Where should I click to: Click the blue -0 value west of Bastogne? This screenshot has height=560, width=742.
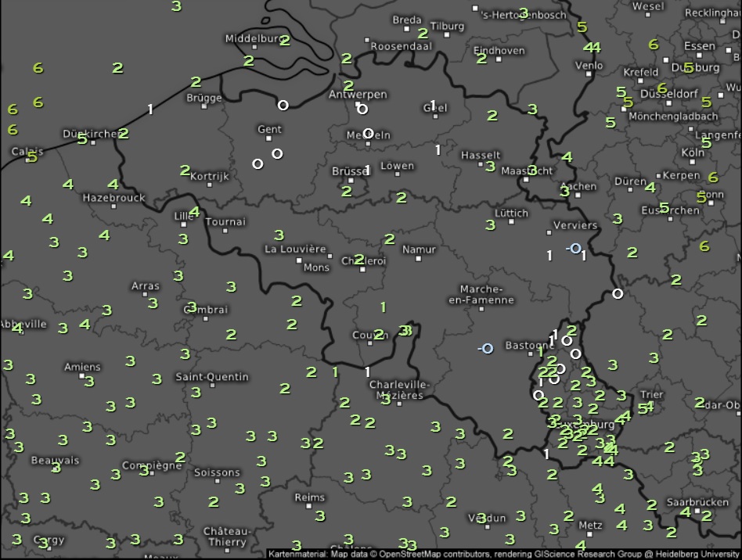point(485,348)
